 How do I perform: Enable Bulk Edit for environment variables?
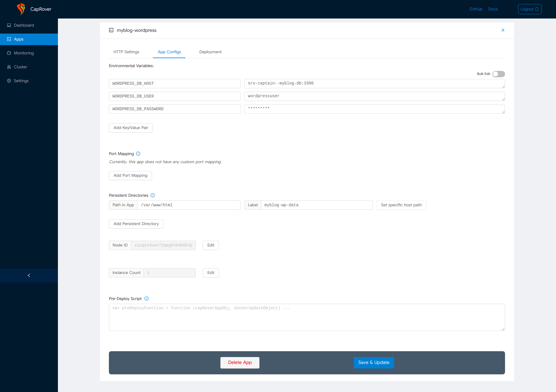499,74
